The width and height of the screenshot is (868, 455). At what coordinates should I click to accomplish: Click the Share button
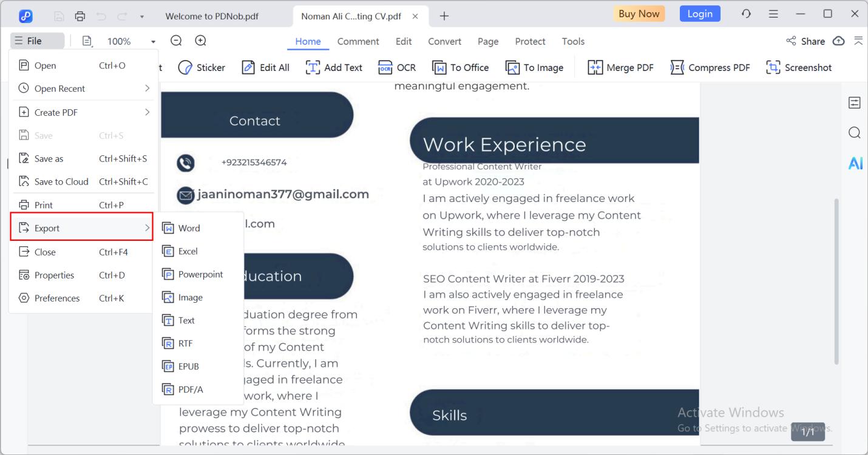805,41
